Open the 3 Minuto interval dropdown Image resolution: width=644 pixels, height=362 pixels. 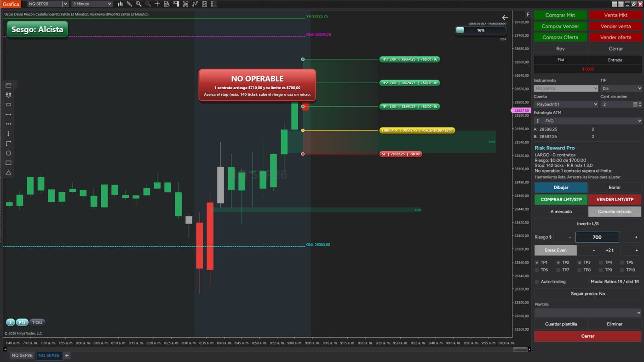tap(92, 4)
